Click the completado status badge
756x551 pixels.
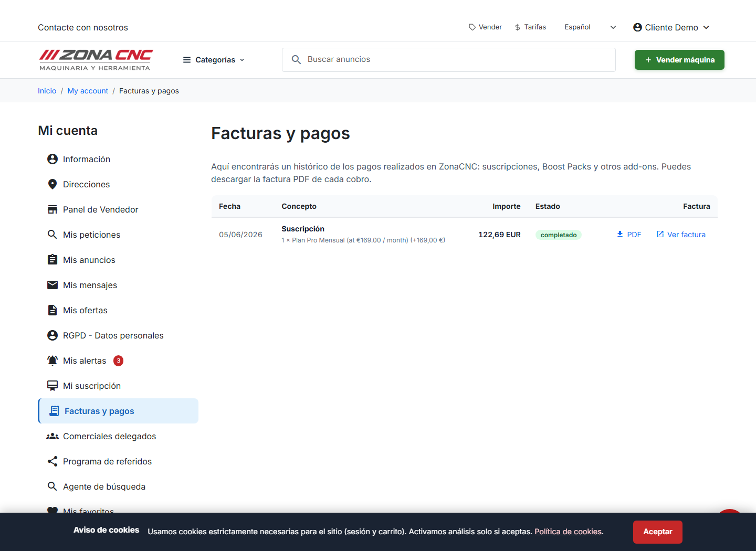pos(559,235)
